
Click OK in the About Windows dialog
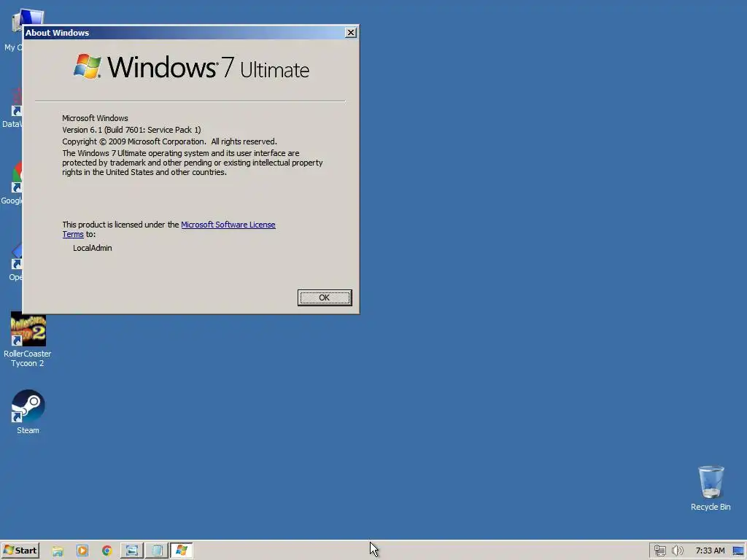tap(325, 297)
